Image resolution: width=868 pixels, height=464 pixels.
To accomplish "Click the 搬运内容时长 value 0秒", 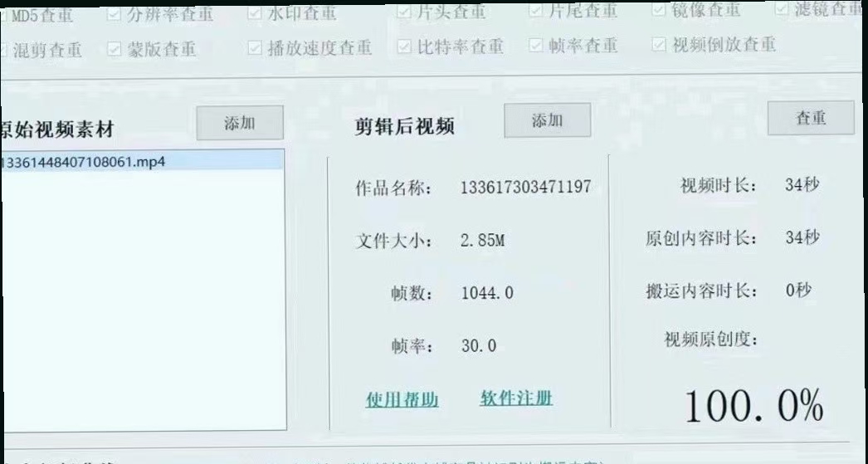I will tap(798, 291).
